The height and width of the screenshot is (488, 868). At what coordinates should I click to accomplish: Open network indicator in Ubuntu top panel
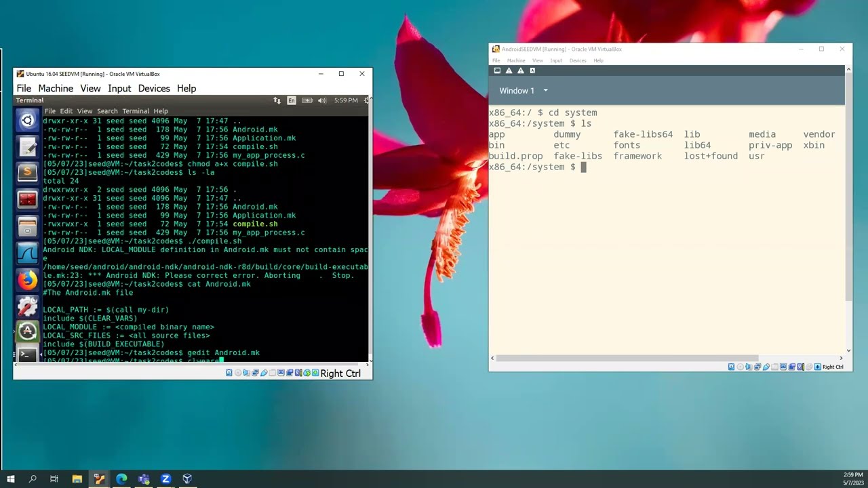pos(277,100)
